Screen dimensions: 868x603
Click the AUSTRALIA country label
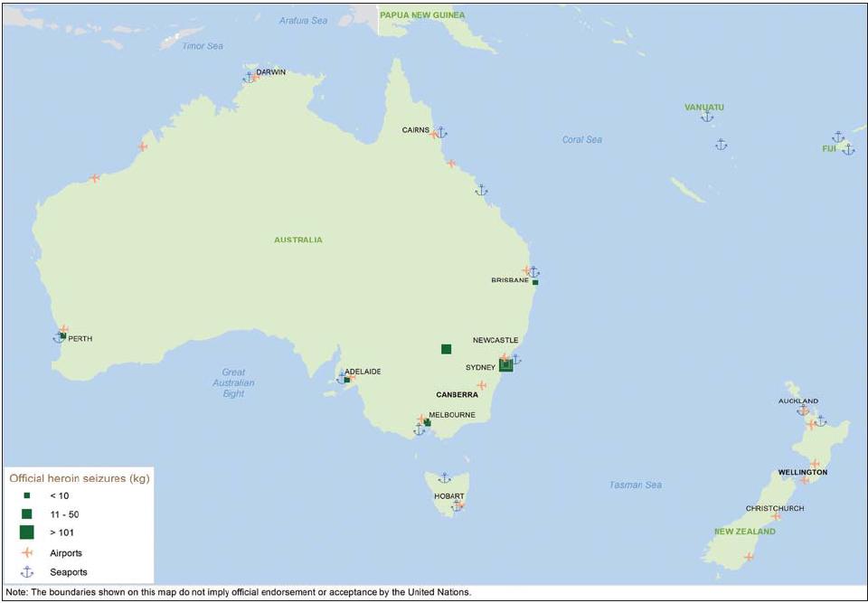pyautogui.click(x=298, y=240)
